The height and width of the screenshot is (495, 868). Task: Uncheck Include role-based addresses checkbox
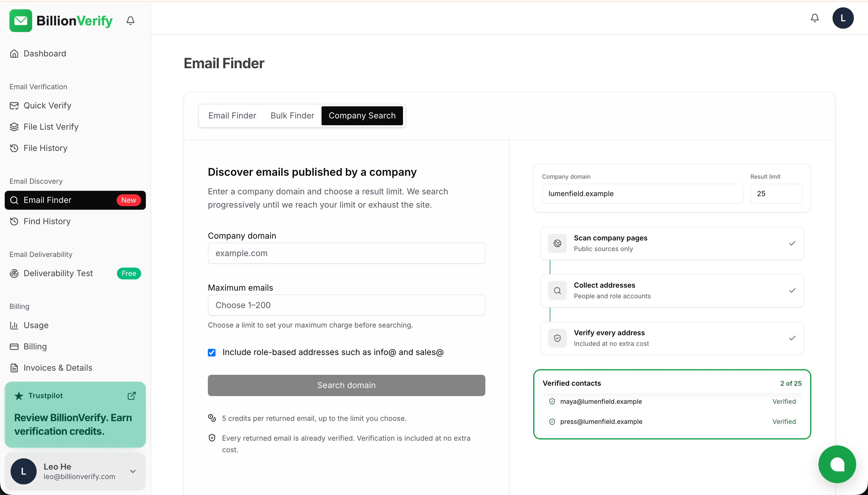point(212,353)
